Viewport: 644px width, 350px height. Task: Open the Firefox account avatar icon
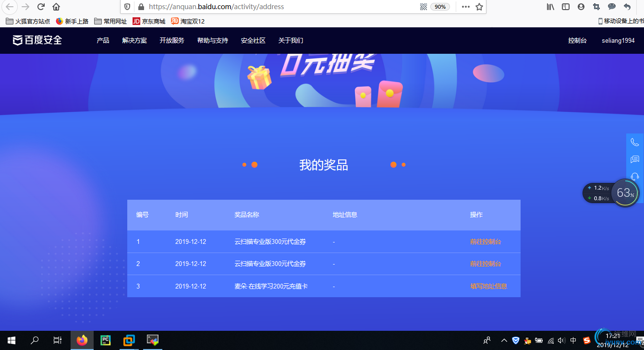coord(581,7)
